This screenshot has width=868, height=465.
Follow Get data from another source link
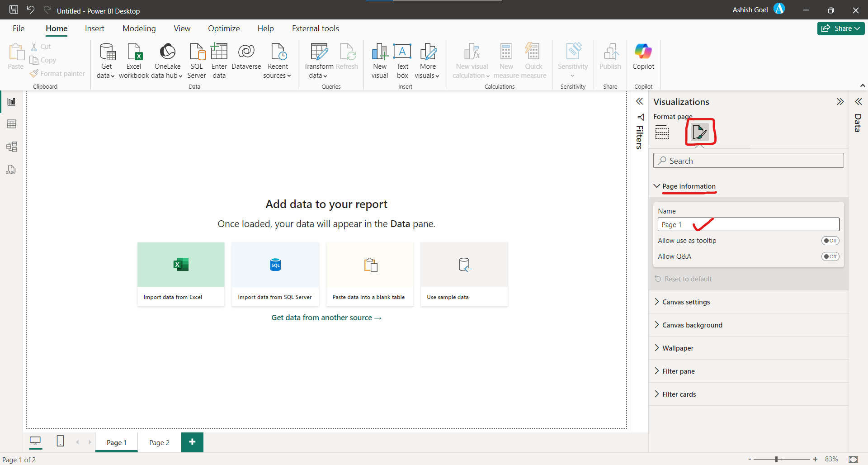click(x=326, y=317)
